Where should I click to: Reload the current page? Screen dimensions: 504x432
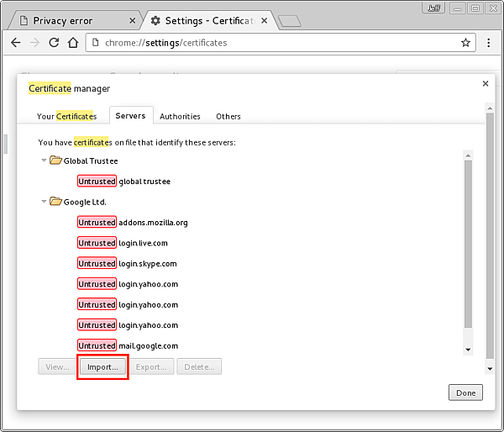tap(54, 43)
